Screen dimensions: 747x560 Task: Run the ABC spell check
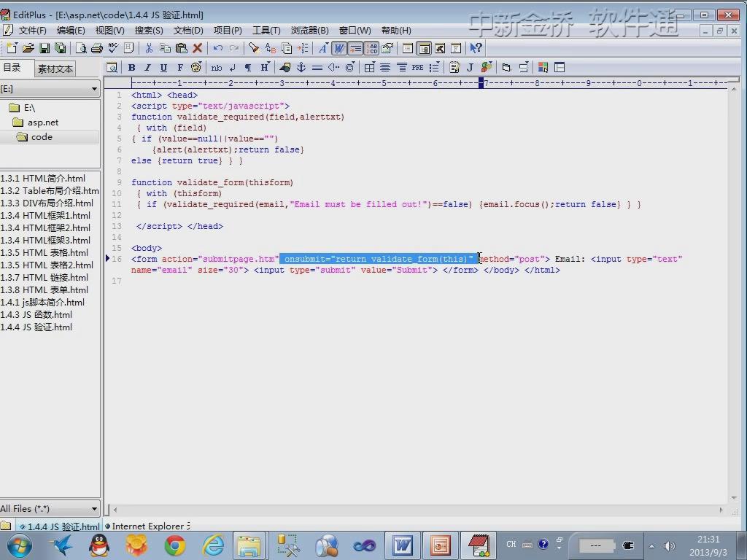113,48
